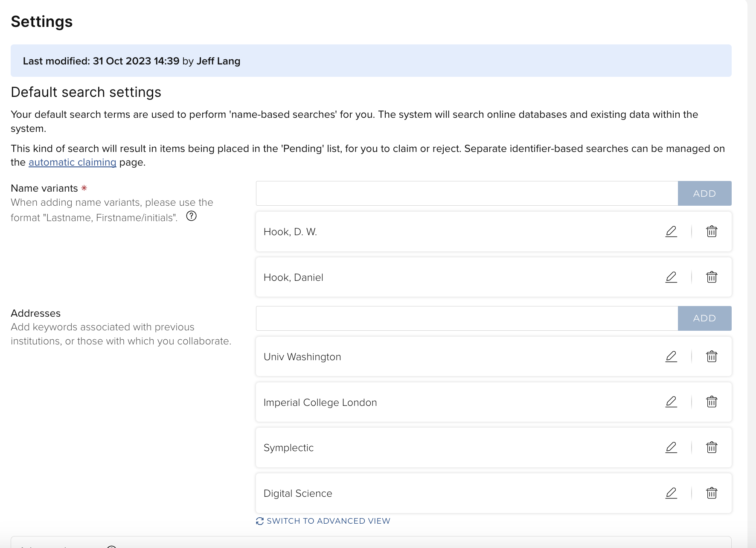Edit the Imperial College London address

(671, 402)
